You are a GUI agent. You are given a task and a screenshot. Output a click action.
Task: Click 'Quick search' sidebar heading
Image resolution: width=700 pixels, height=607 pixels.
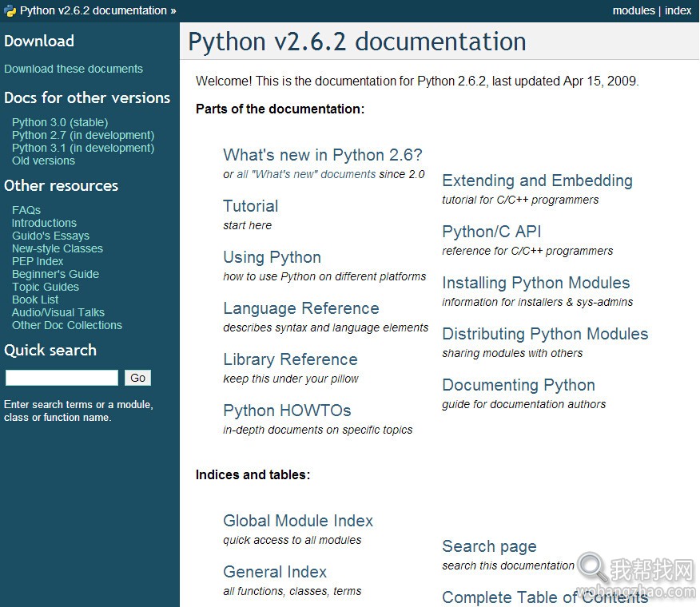[50, 351]
